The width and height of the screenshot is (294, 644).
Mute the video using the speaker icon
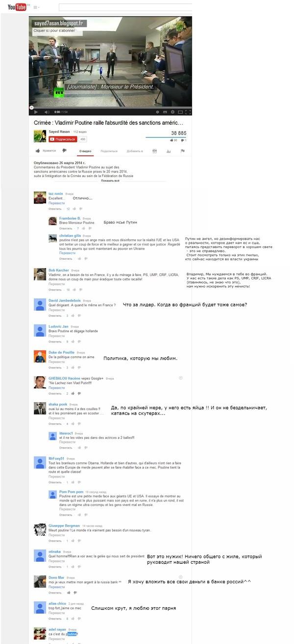click(x=47, y=112)
